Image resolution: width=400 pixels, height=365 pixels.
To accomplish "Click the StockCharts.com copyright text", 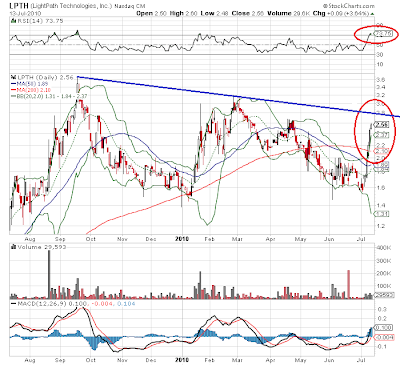I will coord(349,6).
